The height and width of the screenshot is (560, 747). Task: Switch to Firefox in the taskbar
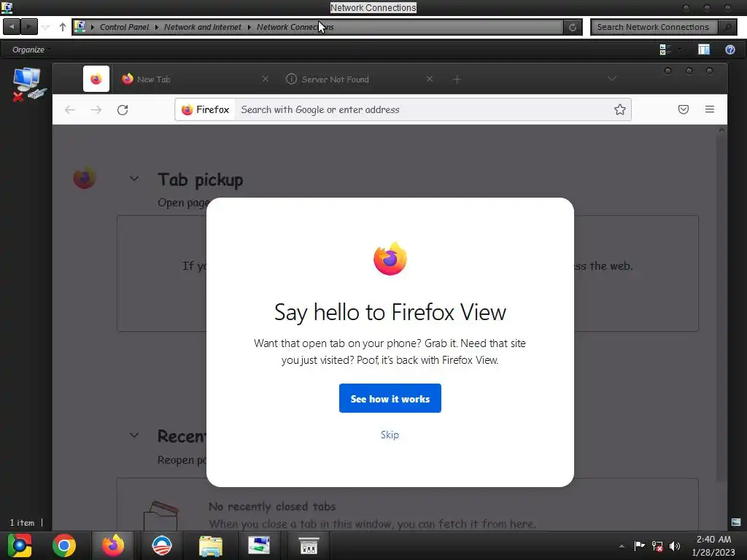coord(113,545)
